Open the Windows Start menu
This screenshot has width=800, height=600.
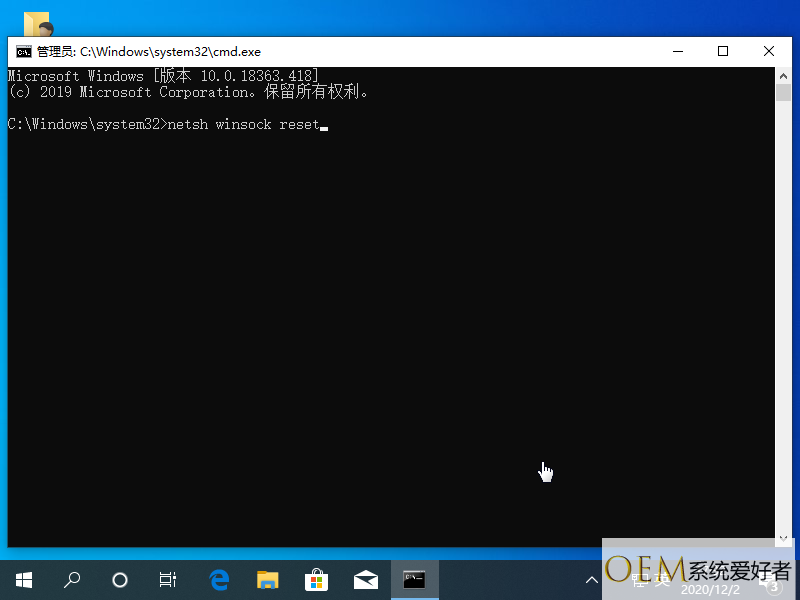pyautogui.click(x=23, y=579)
